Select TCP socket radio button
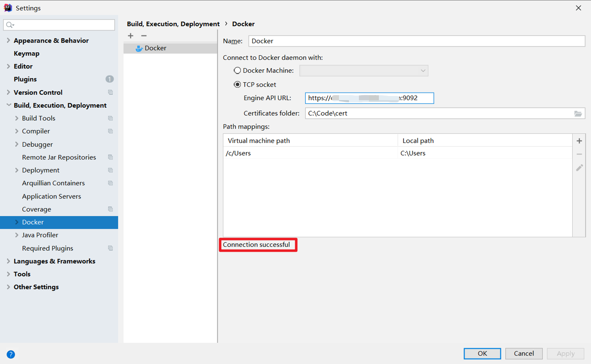Viewport: 591px width, 364px height. 237,84
